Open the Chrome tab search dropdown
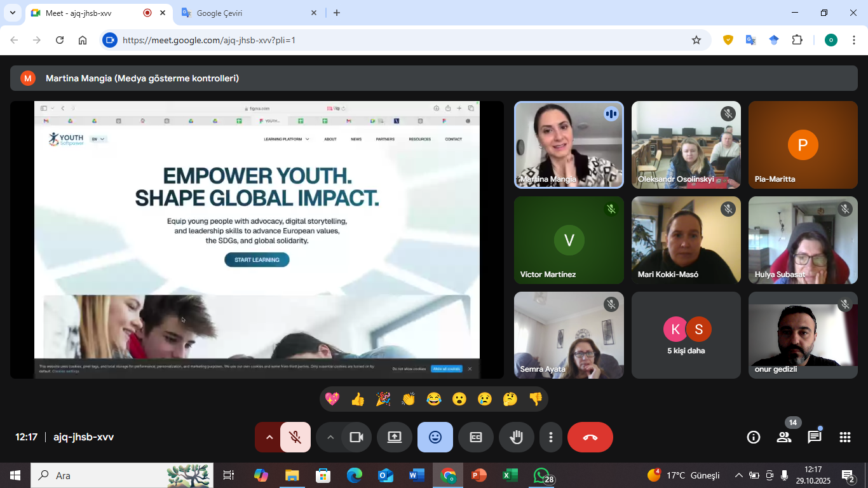This screenshot has height=488, width=868. tap(12, 13)
